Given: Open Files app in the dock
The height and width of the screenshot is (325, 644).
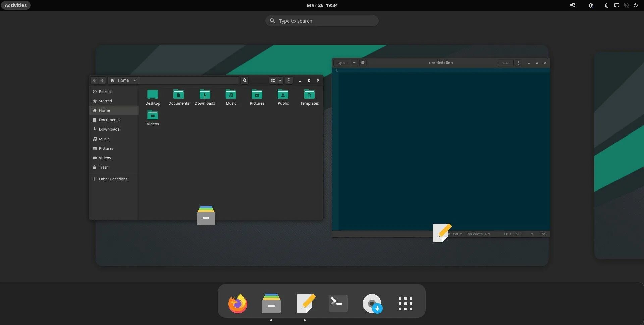Looking at the screenshot, I should pos(271,304).
